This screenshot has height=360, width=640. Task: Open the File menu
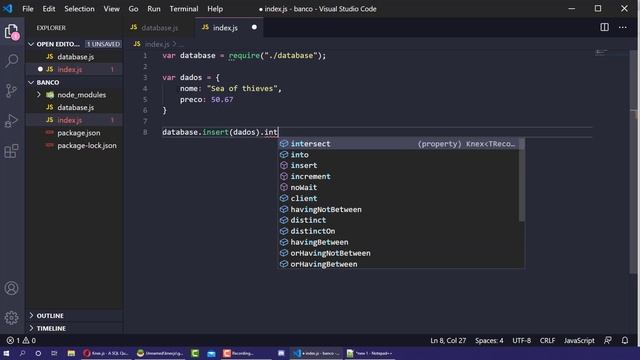coord(28,9)
